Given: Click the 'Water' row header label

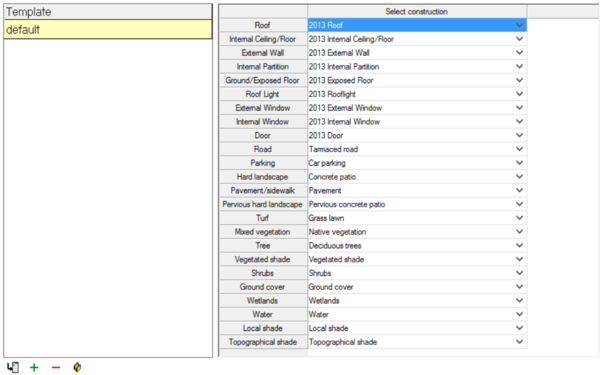Looking at the screenshot, I should [x=263, y=315].
